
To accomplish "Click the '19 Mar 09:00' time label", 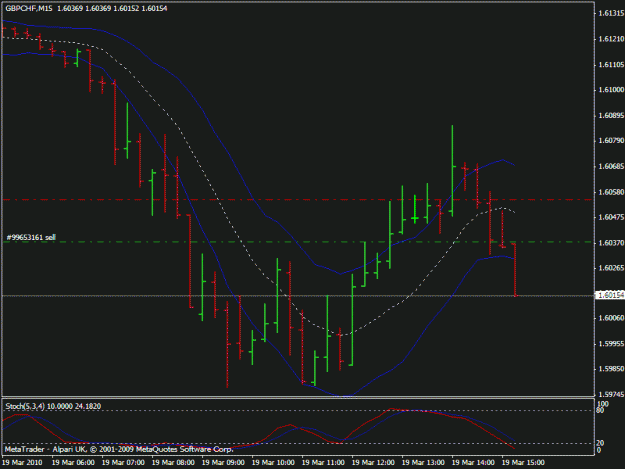I will (x=223, y=463).
